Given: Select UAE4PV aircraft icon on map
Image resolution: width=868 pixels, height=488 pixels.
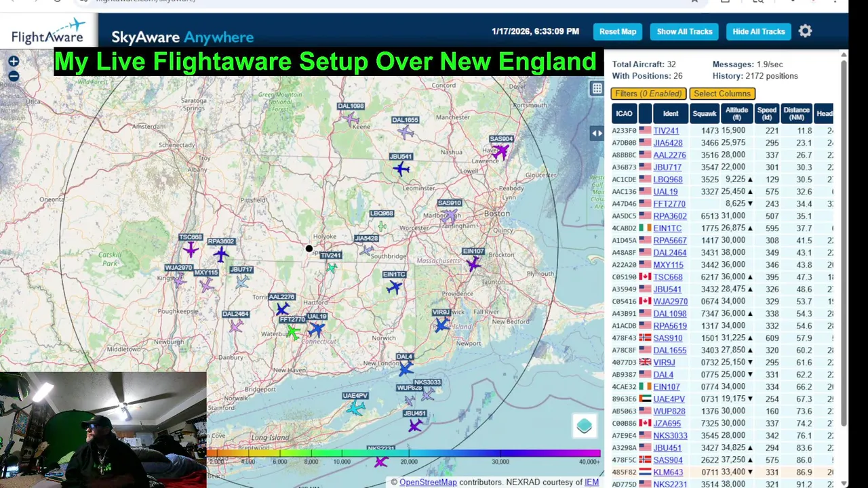Looking at the screenshot, I should pyautogui.click(x=355, y=408).
